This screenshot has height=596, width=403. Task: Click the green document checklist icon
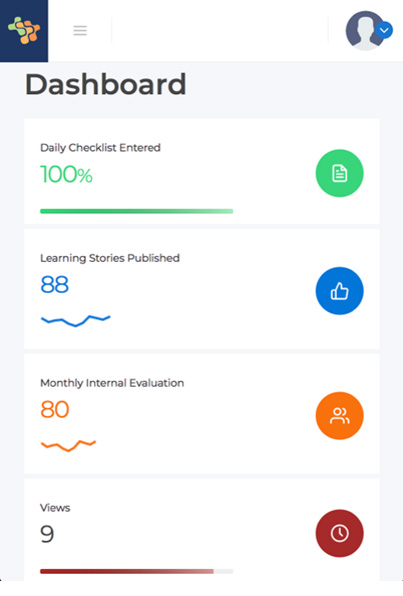pos(340,173)
